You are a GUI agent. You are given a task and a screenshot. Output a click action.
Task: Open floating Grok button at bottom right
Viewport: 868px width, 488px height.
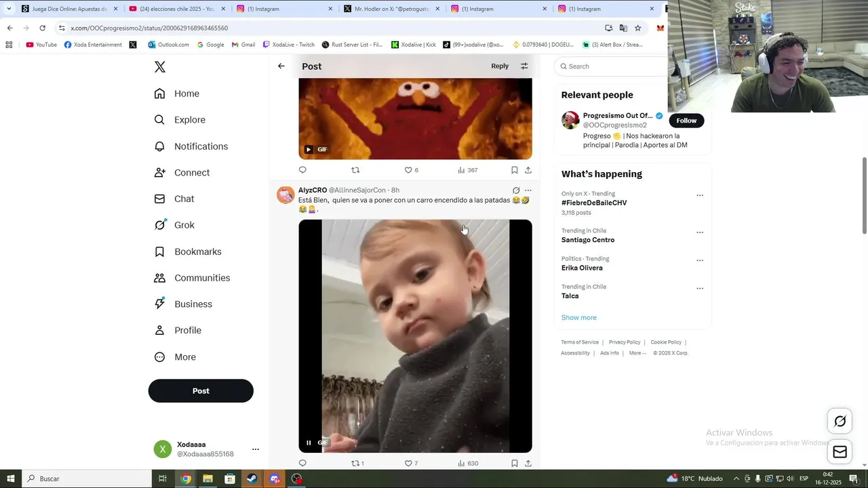[840, 422]
